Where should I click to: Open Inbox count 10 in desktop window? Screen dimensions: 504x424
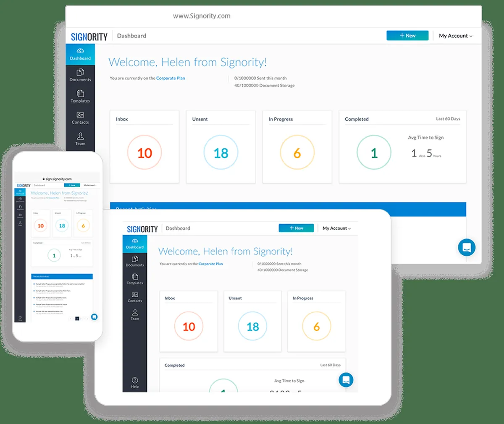tap(144, 153)
